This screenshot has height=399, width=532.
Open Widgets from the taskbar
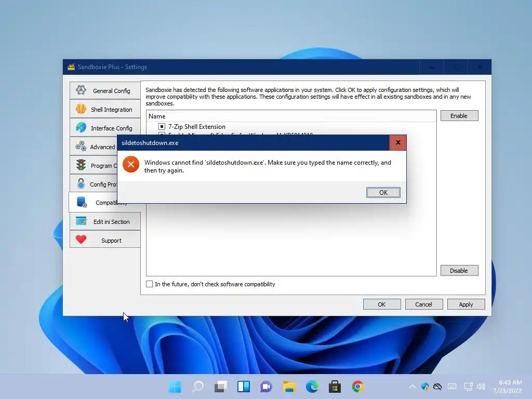243,387
